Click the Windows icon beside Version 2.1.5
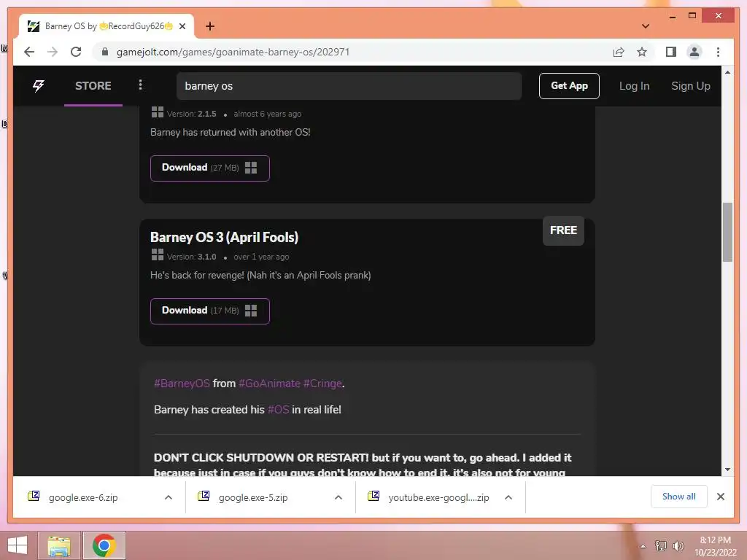The height and width of the screenshot is (560, 747). click(x=158, y=112)
